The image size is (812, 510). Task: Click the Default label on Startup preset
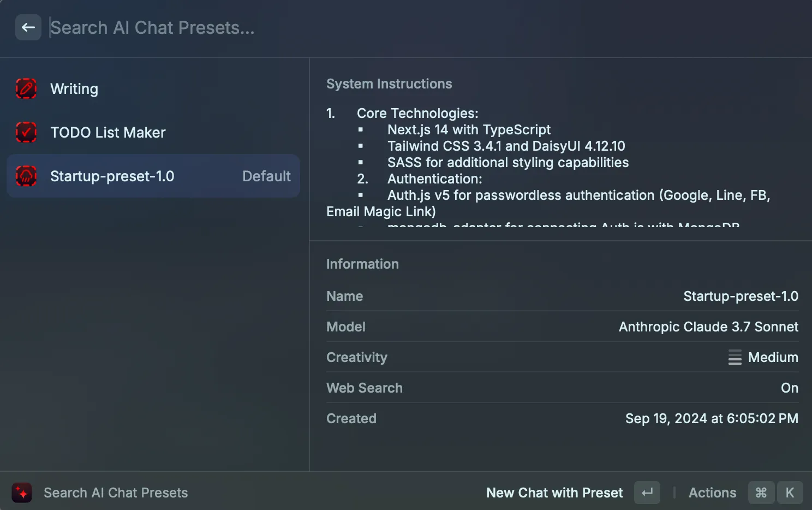click(x=266, y=176)
